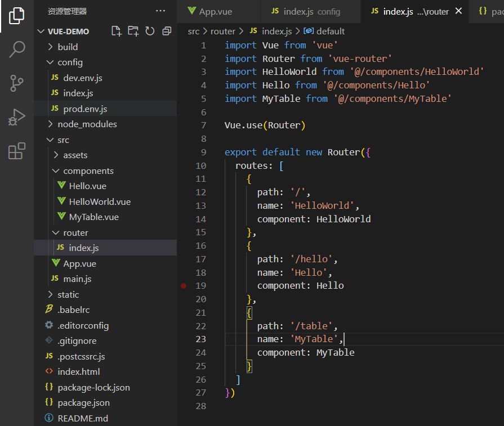Open the .babelrc file
Screen dimensions: 504x426
pos(105,310)
